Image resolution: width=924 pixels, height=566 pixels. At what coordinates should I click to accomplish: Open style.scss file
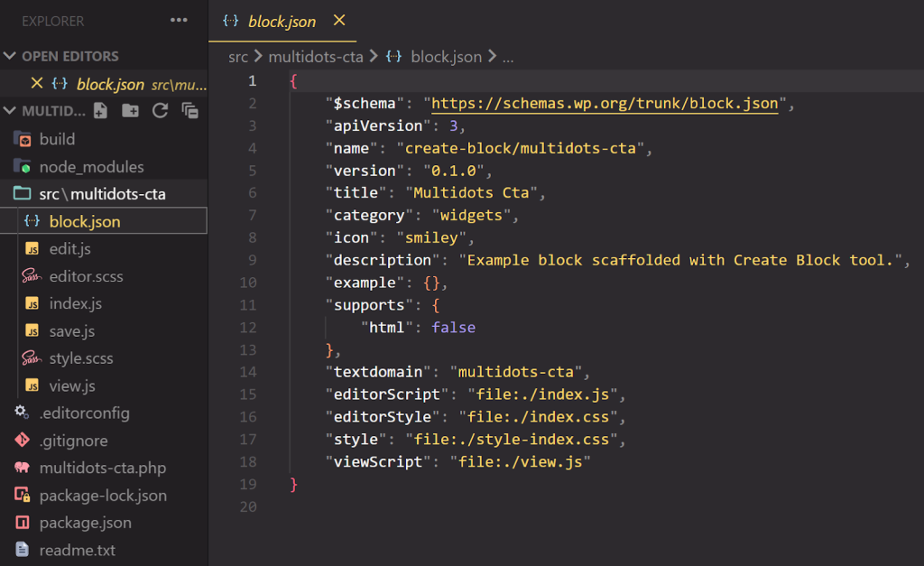(x=81, y=358)
